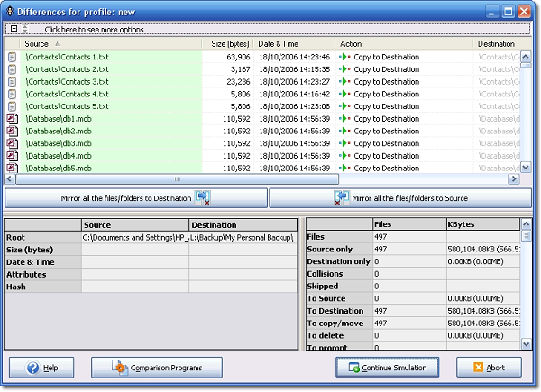Click the title bar application icon

click(10, 12)
